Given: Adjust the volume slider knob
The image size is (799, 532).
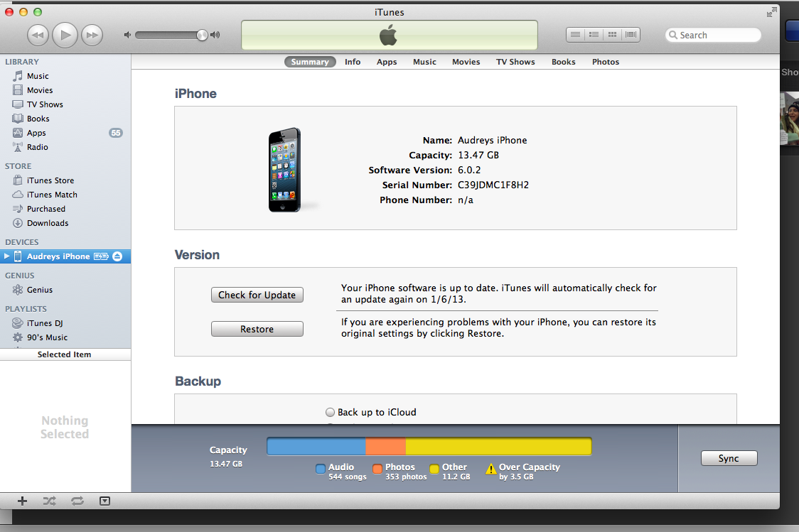Looking at the screenshot, I should point(203,35).
